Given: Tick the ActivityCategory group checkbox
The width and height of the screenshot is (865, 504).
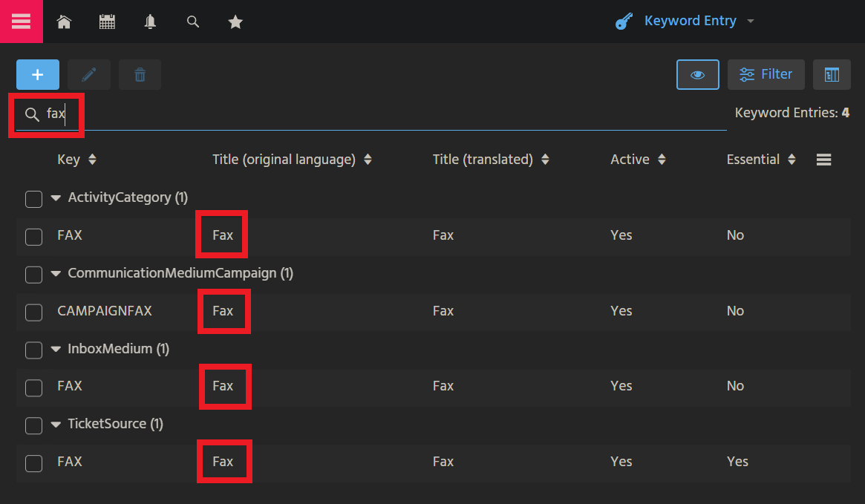Looking at the screenshot, I should [x=33, y=198].
